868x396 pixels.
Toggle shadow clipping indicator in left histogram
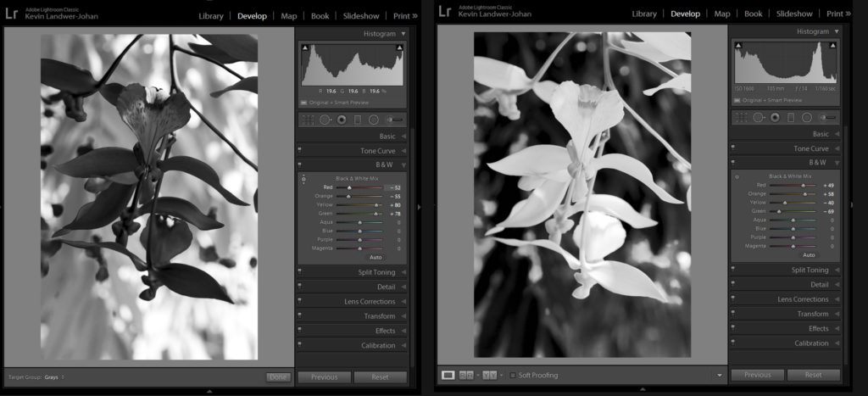click(x=304, y=48)
